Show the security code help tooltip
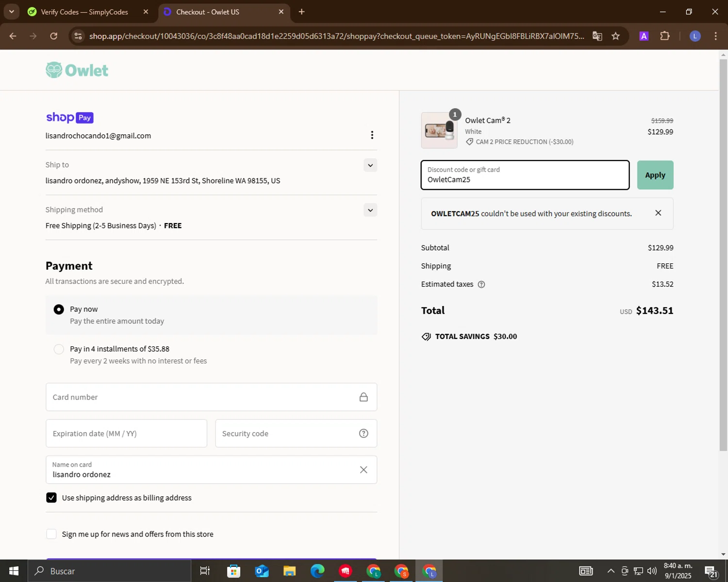 coord(364,434)
